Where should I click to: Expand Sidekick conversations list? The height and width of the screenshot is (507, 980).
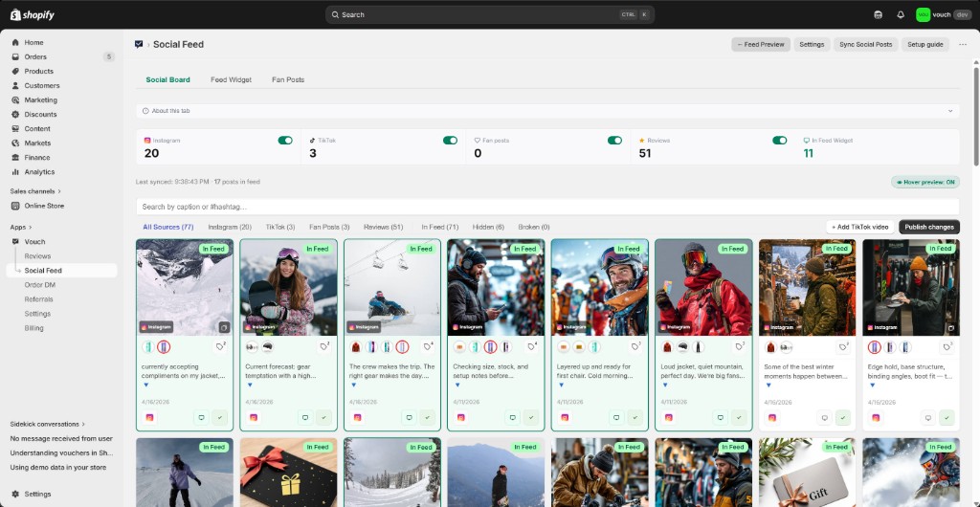(48, 424)
